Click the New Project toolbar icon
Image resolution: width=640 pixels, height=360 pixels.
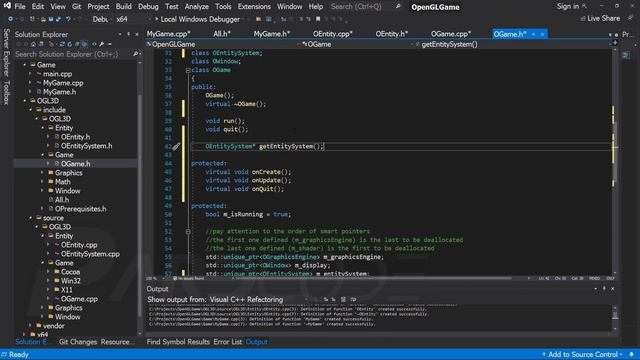coord(32,19)
